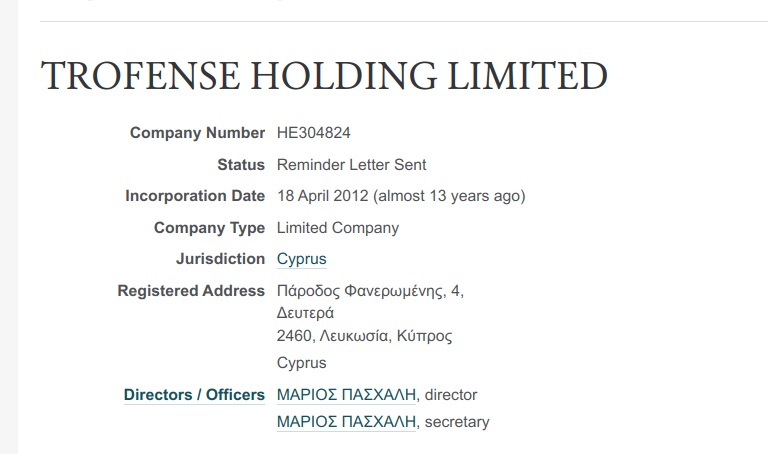768x454 pixels.
Task: Open the ΜΑΡΙΟΣ ΠΑΣΧΑΛΗ secretary link
Action: 346,422
